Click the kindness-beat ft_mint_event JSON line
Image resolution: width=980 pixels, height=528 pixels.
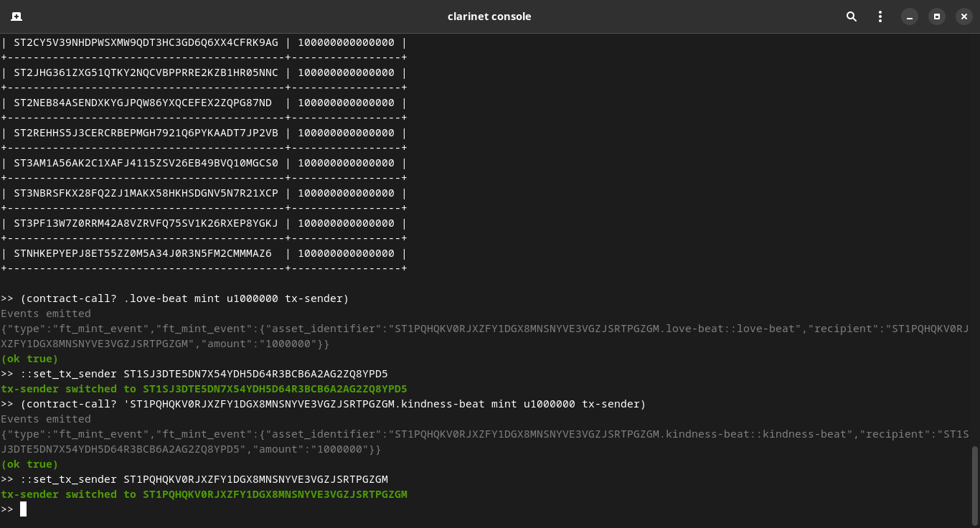pos(485,442)
